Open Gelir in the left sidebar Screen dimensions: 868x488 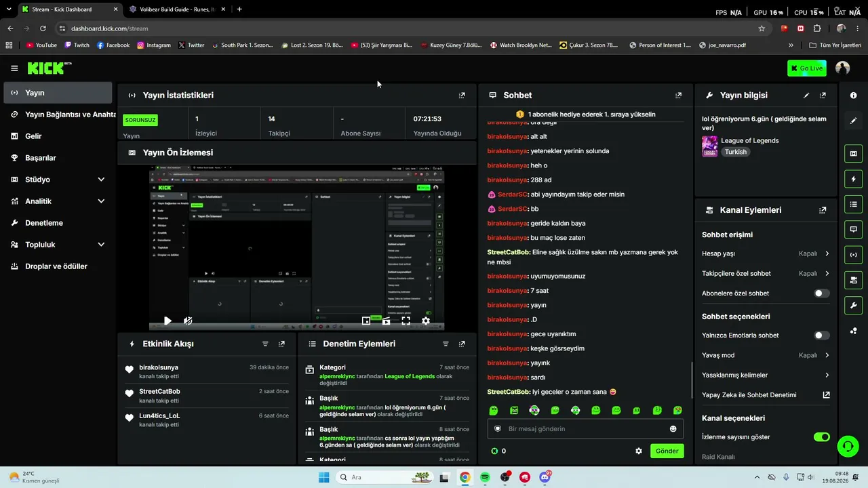click(58, 136)
